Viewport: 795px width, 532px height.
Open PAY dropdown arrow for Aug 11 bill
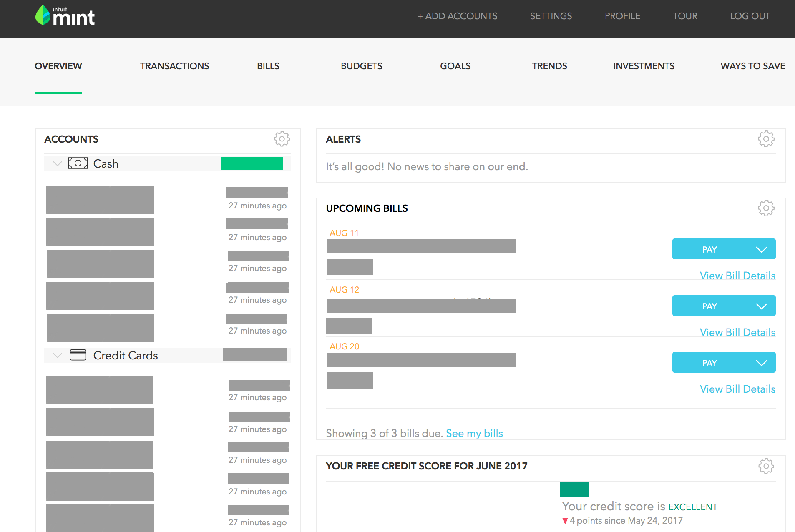tap(762, 249)
